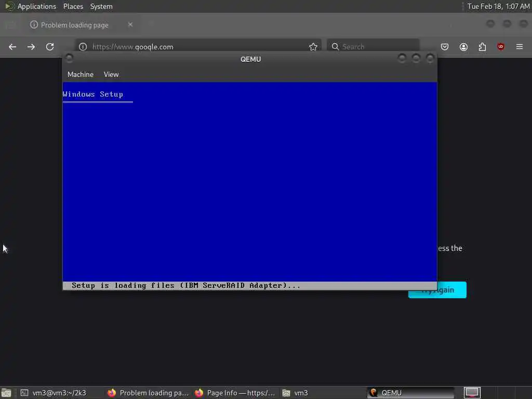Screen dimensions: 532x399
Task: Maximize the Firefox window
Action: coord(507,24)
